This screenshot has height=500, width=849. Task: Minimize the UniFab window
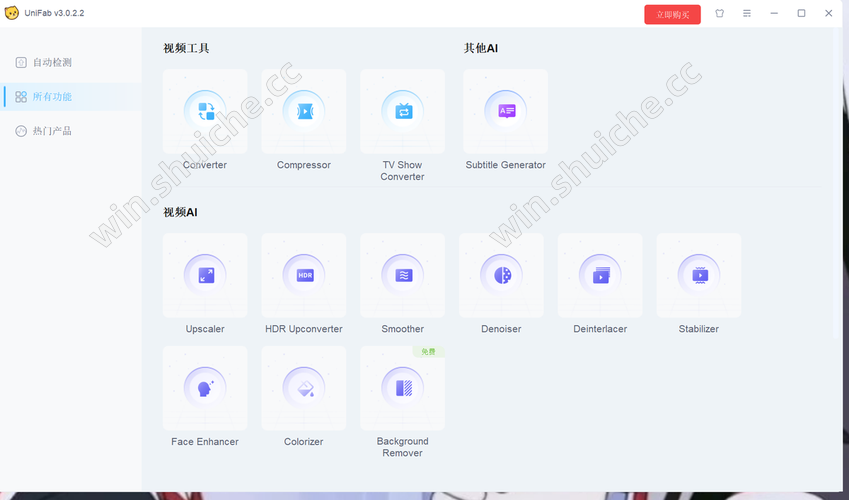click(x=774, y=13)
